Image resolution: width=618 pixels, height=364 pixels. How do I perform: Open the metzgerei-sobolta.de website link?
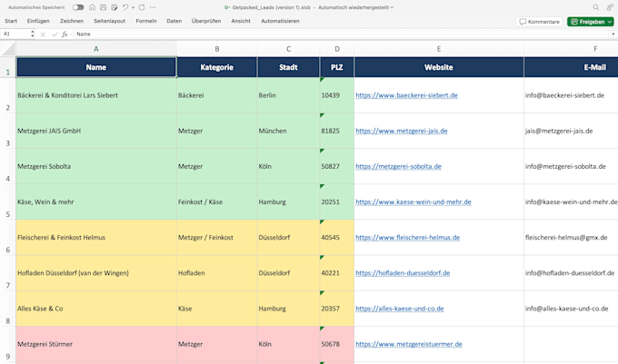(398, 166)
